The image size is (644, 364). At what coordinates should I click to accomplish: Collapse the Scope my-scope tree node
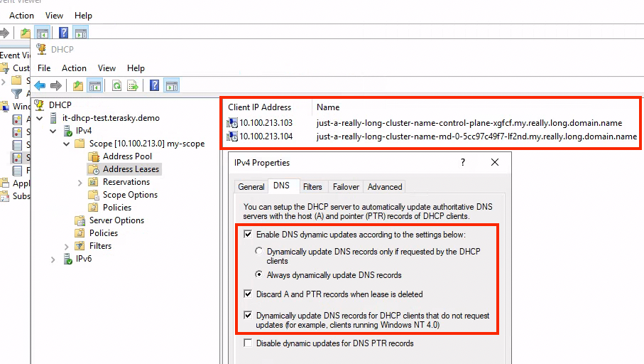tap(67, 144)
